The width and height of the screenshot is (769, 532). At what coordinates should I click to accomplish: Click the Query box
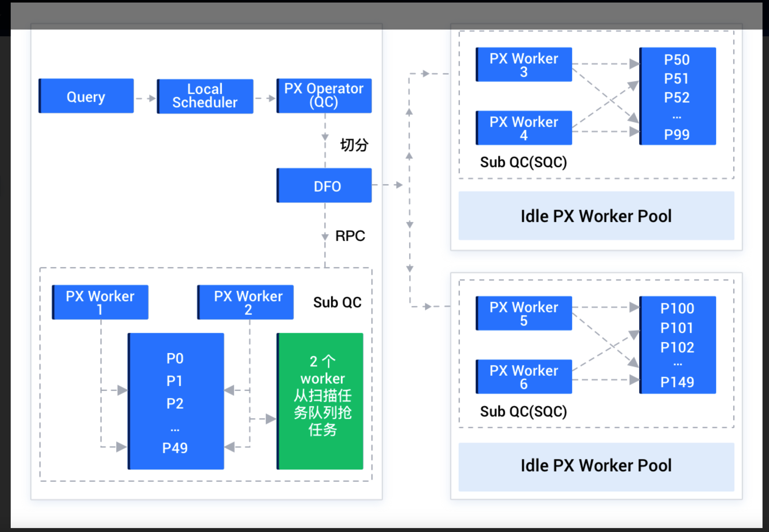pyautogui.click(x=86, y=96)
